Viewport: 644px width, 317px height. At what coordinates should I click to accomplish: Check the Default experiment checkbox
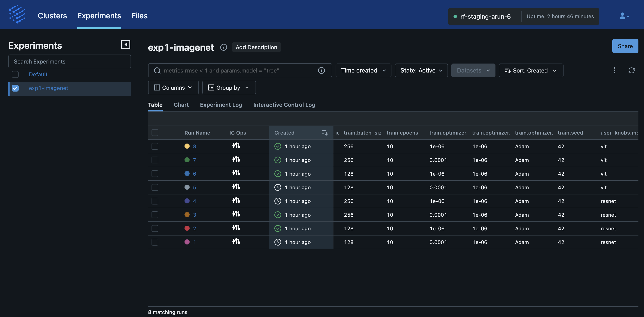pyautogui.click(x=15, y=74)
